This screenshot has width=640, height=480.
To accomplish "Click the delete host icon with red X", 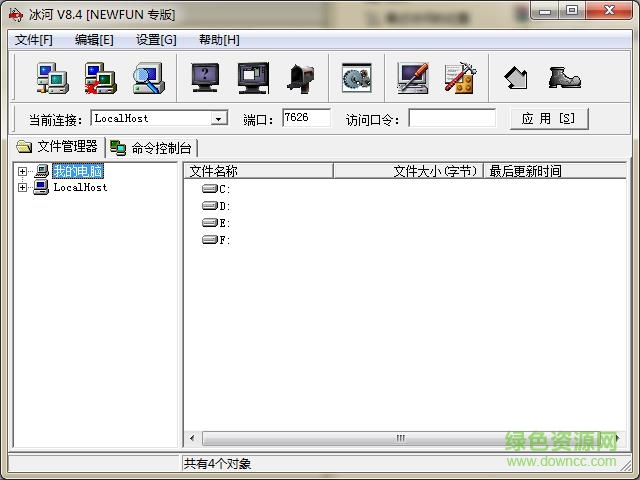I will coord(100,78).
